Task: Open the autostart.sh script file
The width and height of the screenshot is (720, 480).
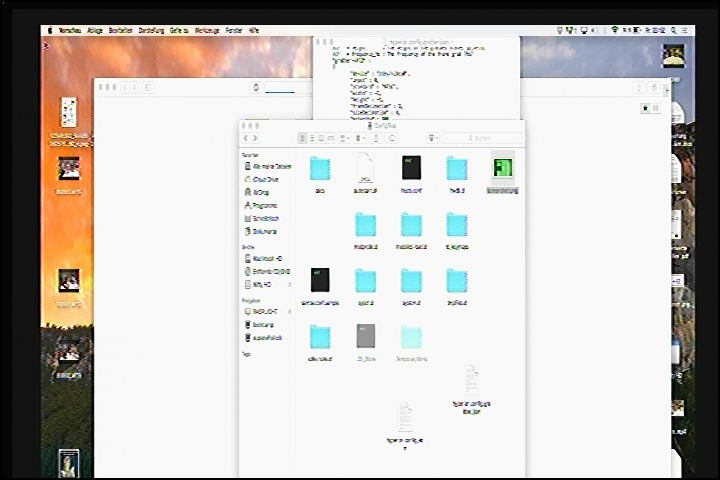Action: [366, 168]
